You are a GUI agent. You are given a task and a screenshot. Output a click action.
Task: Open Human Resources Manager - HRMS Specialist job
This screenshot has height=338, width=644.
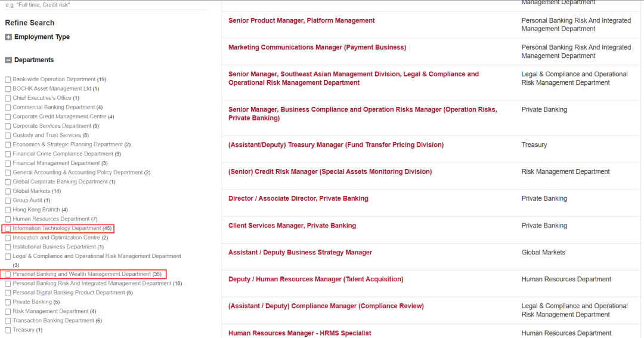click(300, 333)
